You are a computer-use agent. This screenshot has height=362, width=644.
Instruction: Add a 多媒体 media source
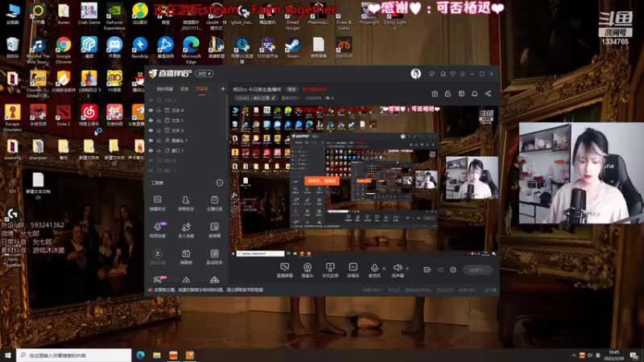(x=353, y=270)
